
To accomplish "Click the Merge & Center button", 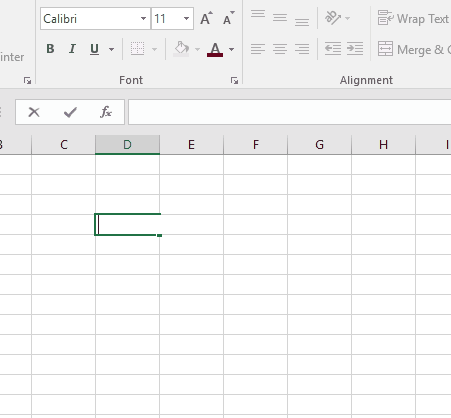I will tap(414, 50).
